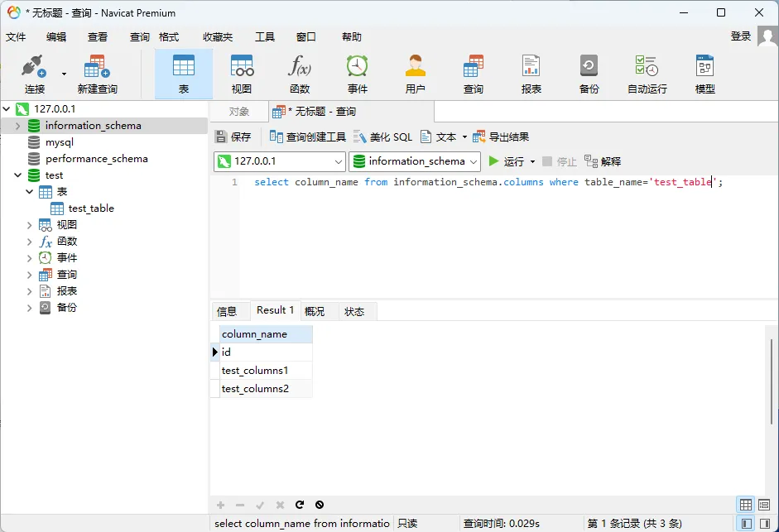Switch result to grid view icon

(746, 505)
